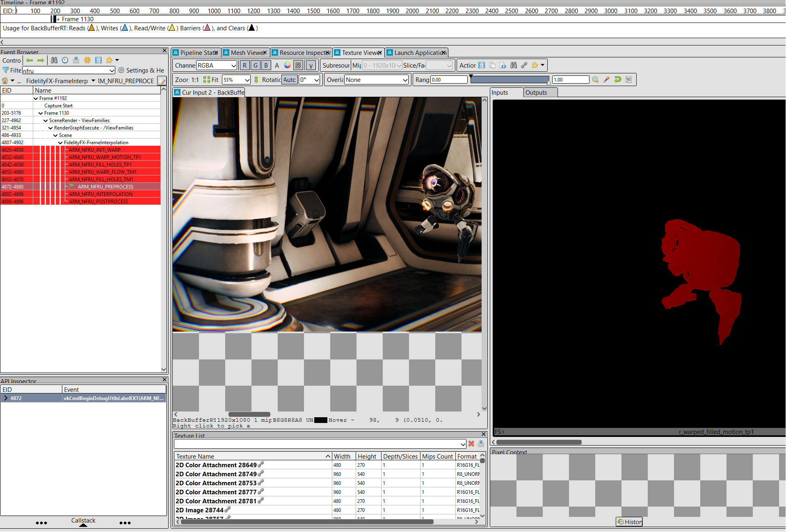Viewport: 786px width, 532px height.
Task: Toggle green channel G button
Action: point(256,65)
